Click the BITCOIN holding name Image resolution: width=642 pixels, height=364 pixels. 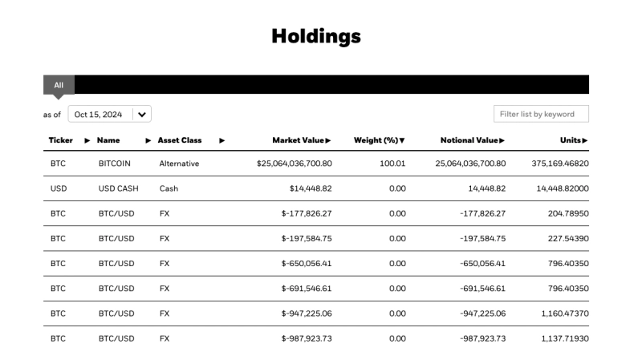pyautogui.click(x=114, y=164)
